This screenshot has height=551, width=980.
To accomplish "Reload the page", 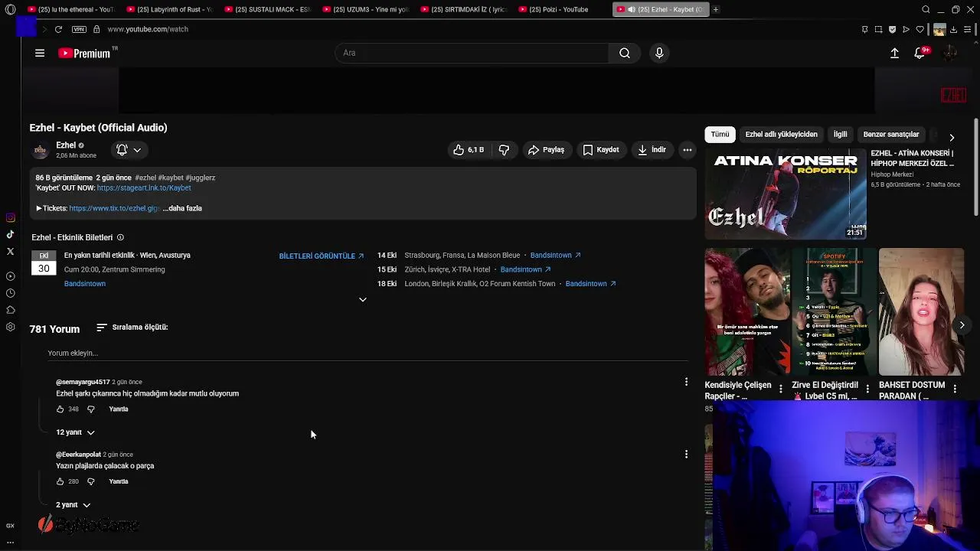I will [58, 29].
